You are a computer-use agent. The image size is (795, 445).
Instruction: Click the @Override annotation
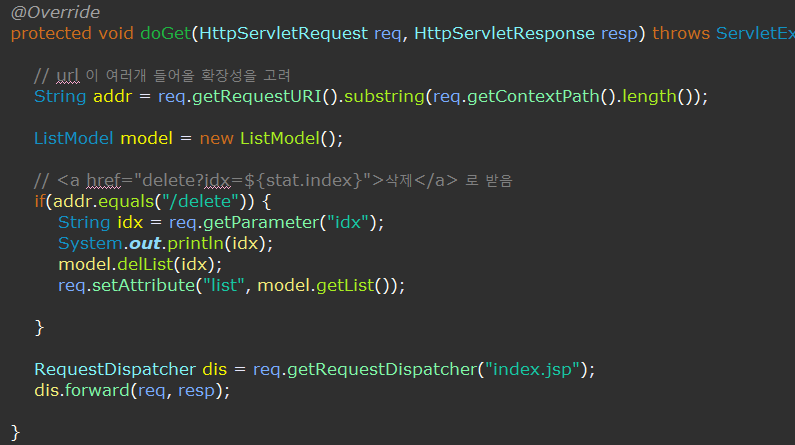tap(55, 12)
